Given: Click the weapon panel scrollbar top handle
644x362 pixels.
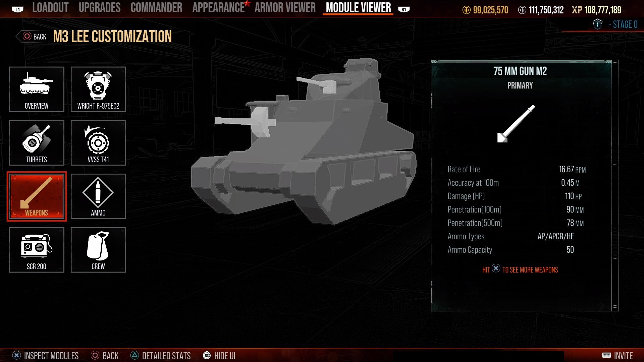Looking at the screenshot, I should click(615, 63).
